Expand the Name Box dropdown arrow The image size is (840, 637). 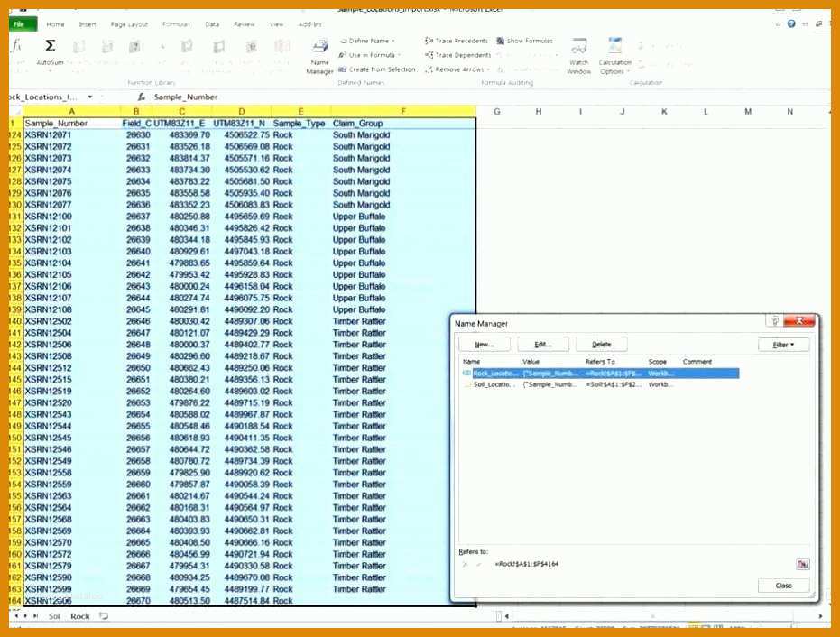tap(90, 97)
